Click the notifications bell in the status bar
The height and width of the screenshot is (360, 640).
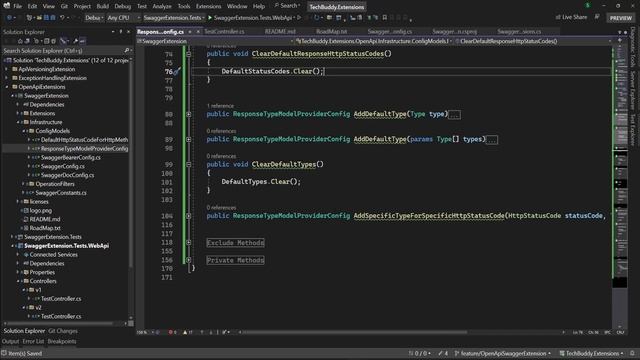(632, 353)
